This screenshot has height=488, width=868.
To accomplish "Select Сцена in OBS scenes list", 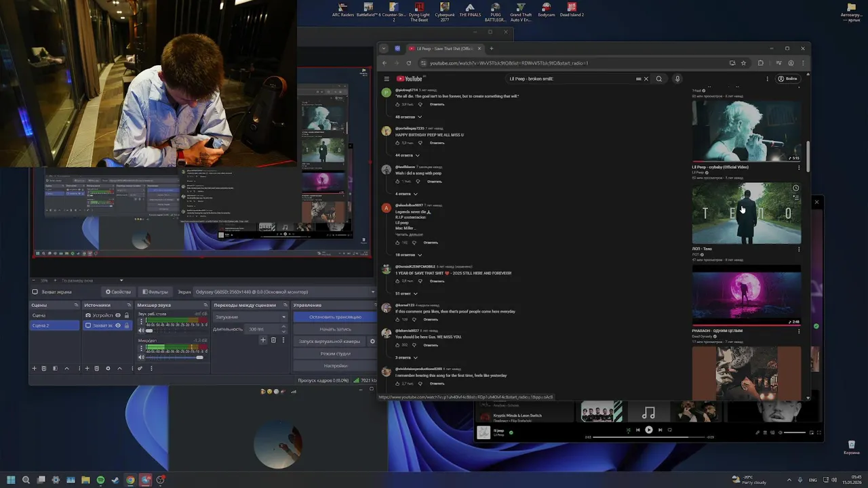I will point(54,315).
